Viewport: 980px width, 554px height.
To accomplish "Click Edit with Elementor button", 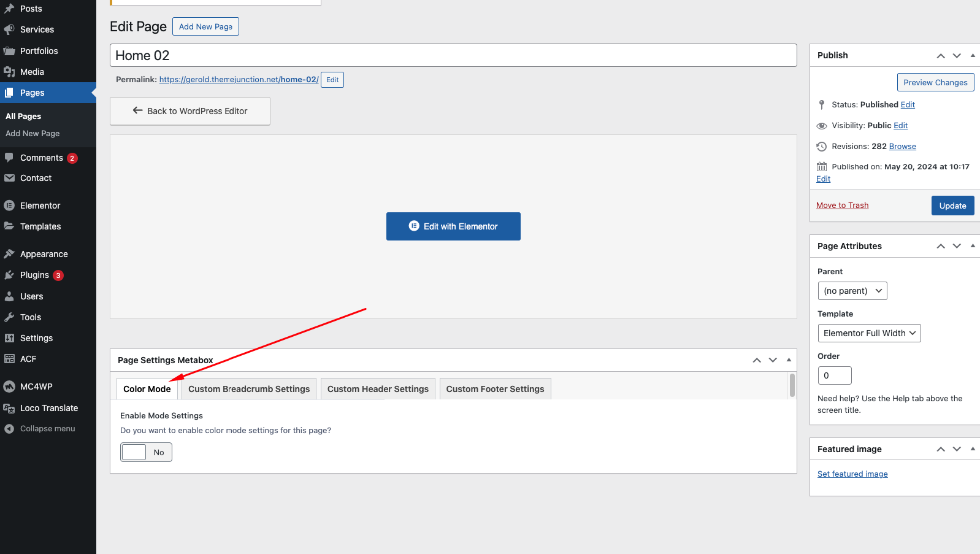I will pos(453,226).
